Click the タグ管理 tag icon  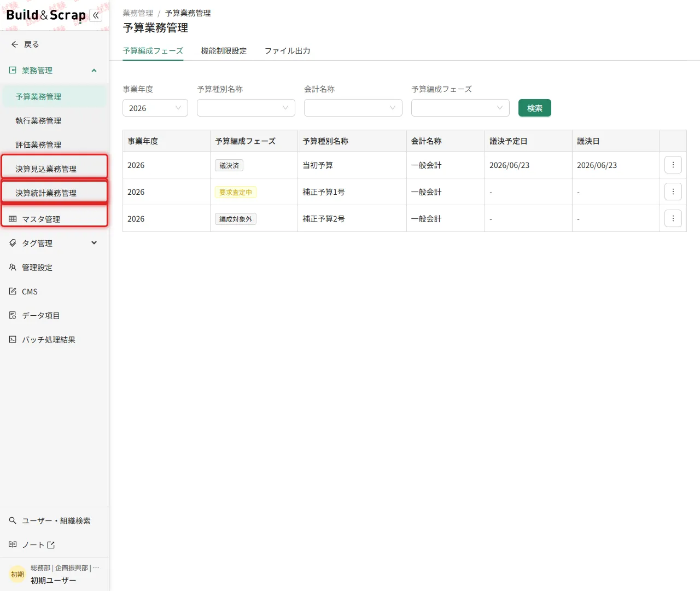pos(13,243)
